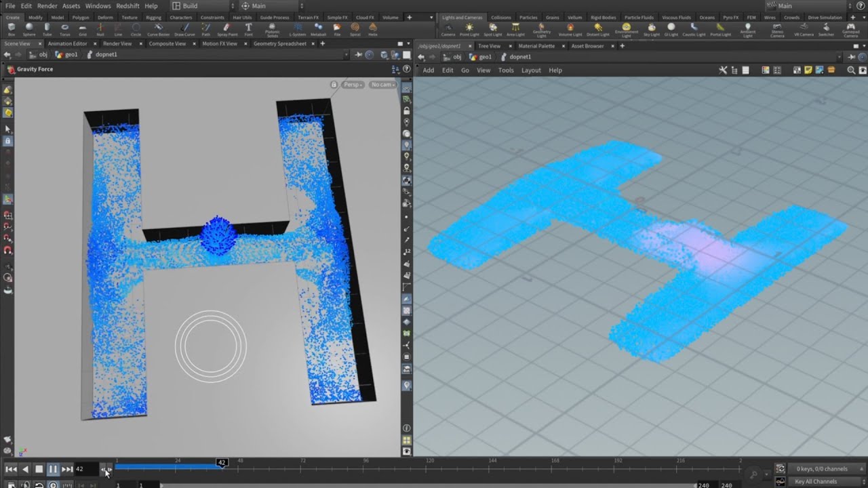Add an Area Light
Viewport: 868px width, 488px height.
(x=515, y=29)
